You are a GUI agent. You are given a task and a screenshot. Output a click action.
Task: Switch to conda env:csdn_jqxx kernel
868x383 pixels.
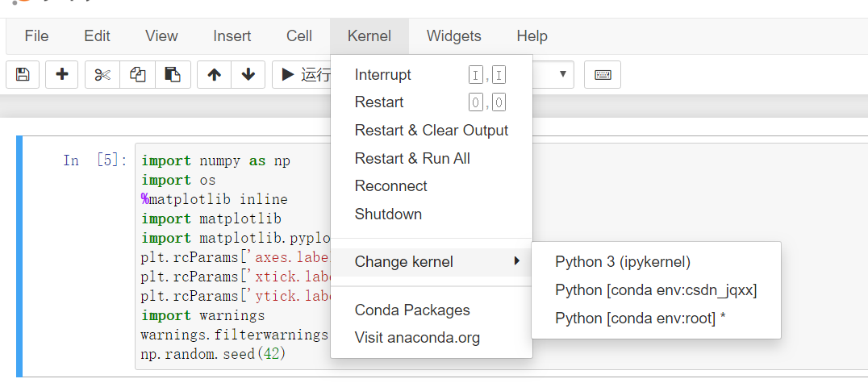pos(656,289)
